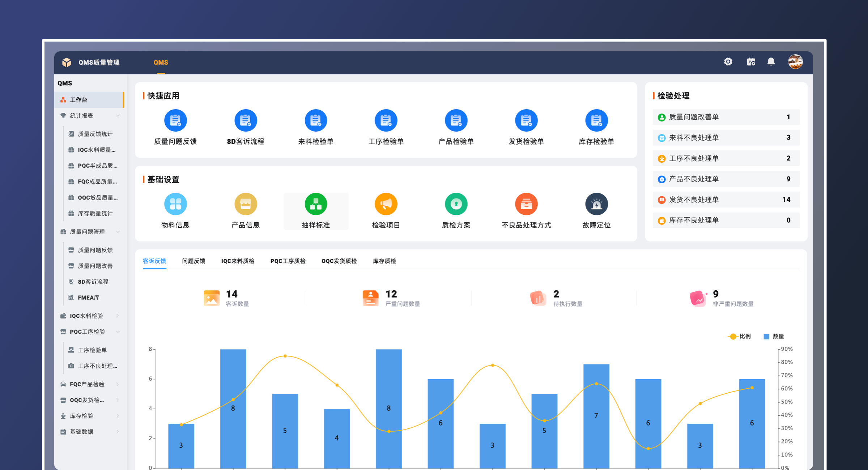Viewport: 868px width, 470px height.
Task: Click the 不良品处理方式 icon
Action: click(526, 204)
